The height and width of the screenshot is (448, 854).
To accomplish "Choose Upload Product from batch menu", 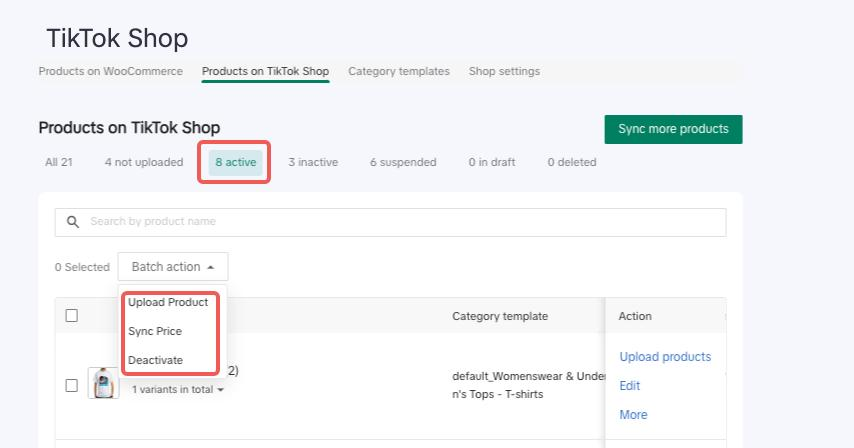I will [x=168, y=302].
